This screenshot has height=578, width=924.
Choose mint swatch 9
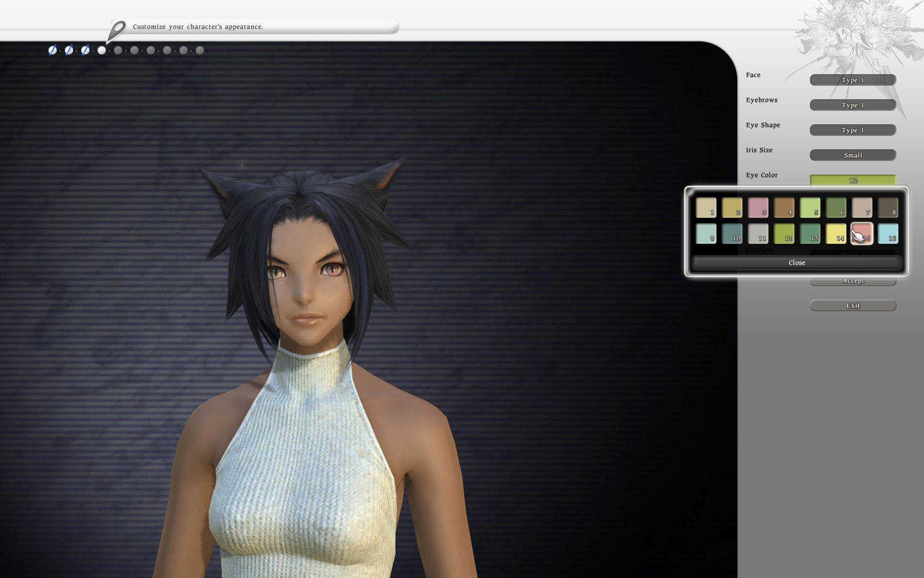pyautogui.click(x=706, y=234)
